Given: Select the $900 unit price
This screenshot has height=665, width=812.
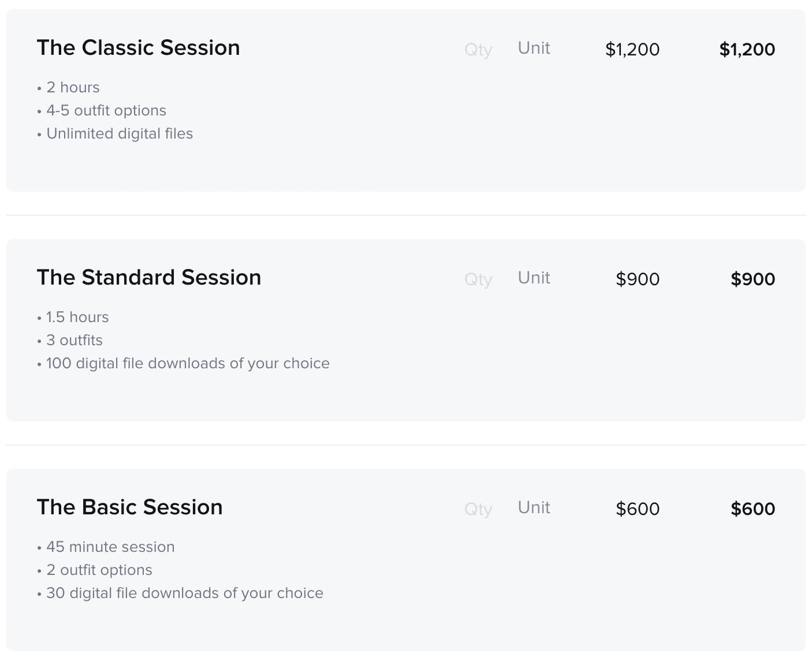Looking at the screenshot, I should pyautogui.click(x=638, y=279).
